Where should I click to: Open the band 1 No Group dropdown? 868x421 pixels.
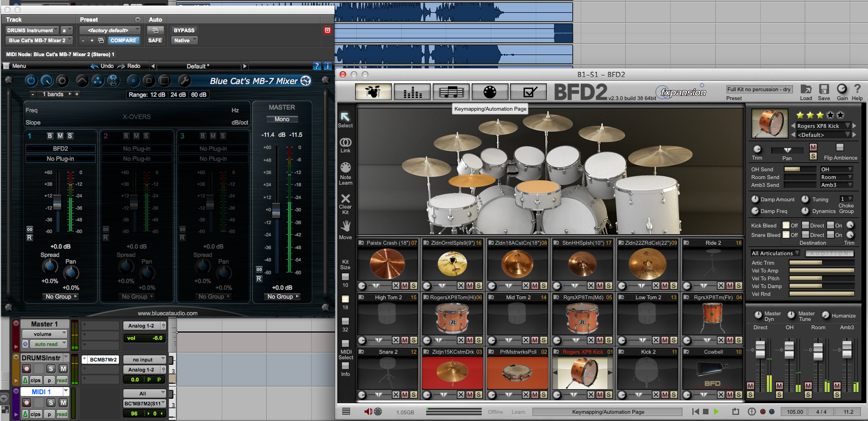point(62,296)
